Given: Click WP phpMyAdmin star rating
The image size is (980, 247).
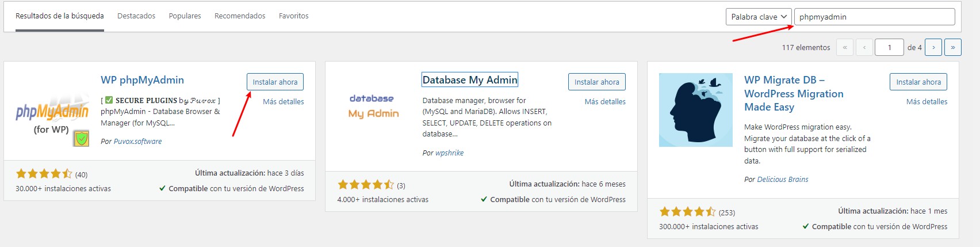Looking at the screenshot, I should pos(44,174).
